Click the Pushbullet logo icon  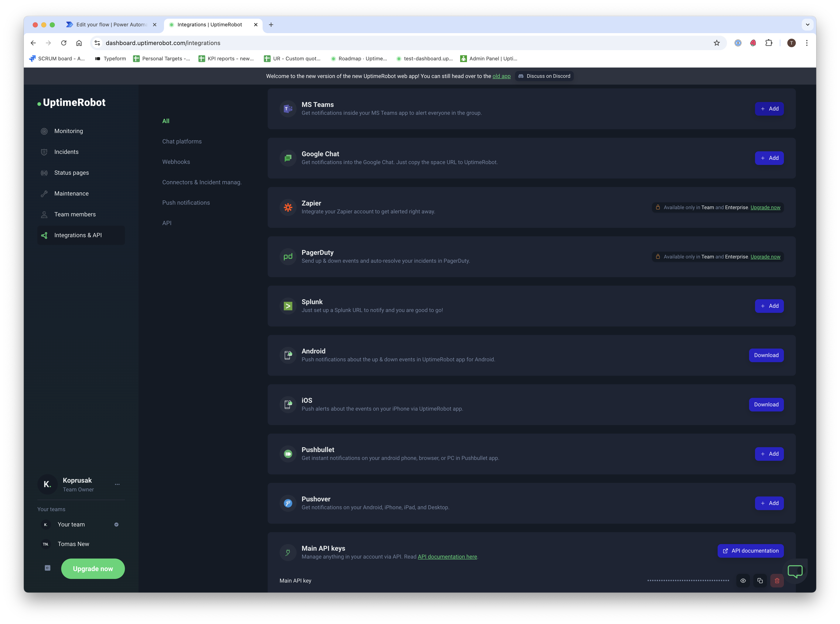tap(288, 454)
